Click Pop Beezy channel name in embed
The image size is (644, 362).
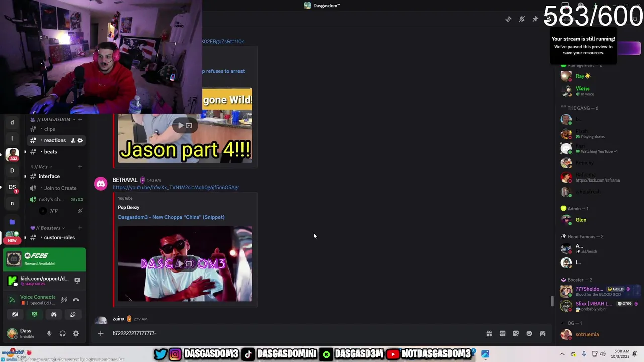129,207
